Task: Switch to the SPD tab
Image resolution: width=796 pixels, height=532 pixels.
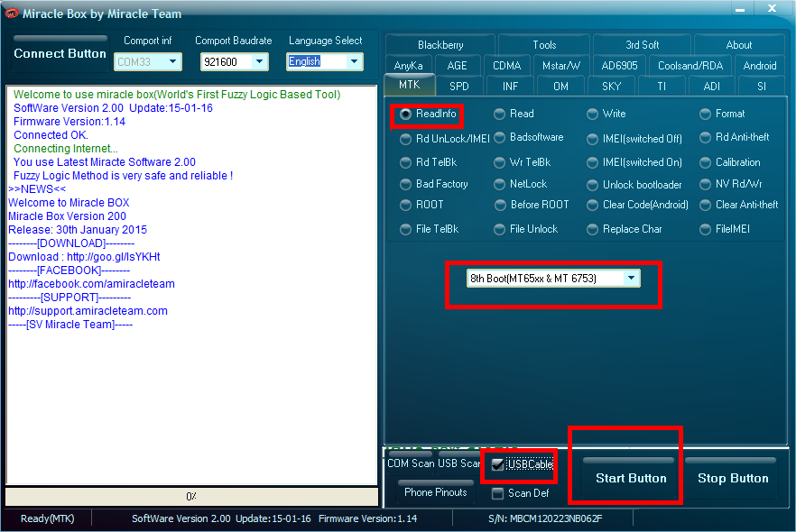Action: coord(458,87)
